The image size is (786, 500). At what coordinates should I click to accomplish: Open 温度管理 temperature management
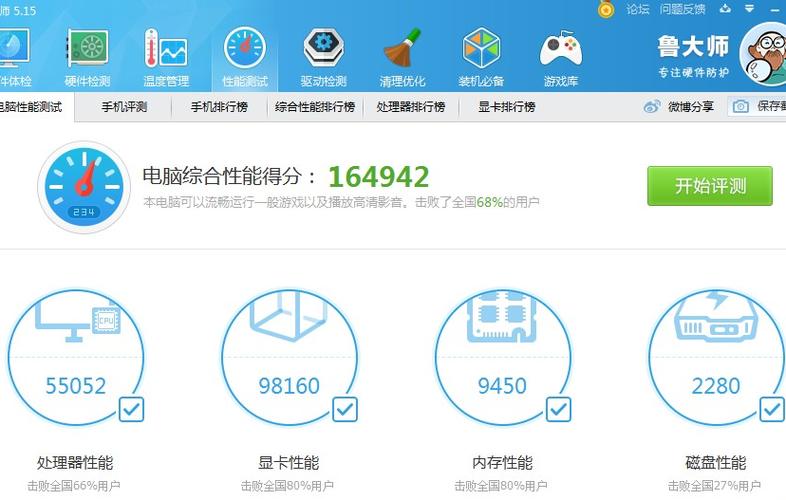(165, 57)
